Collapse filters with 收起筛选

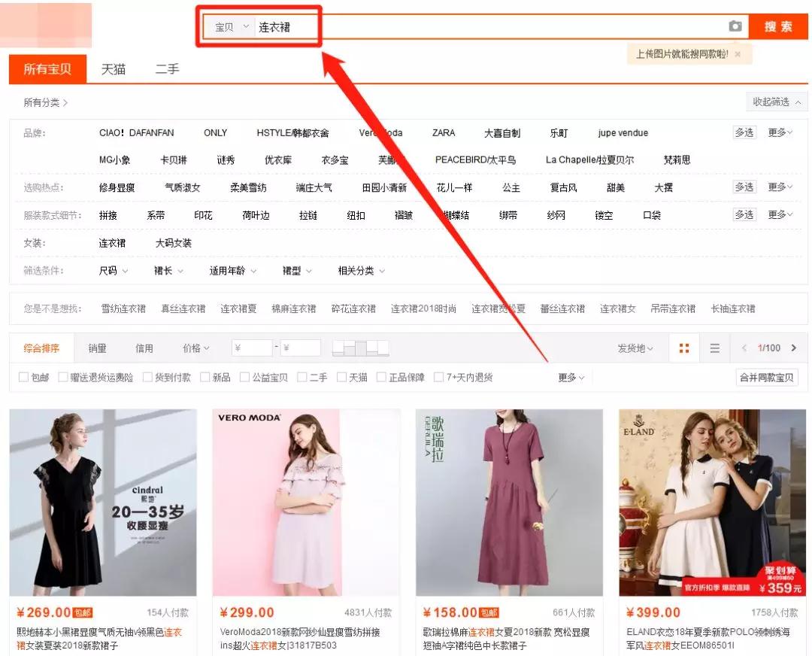click(777, 102)
